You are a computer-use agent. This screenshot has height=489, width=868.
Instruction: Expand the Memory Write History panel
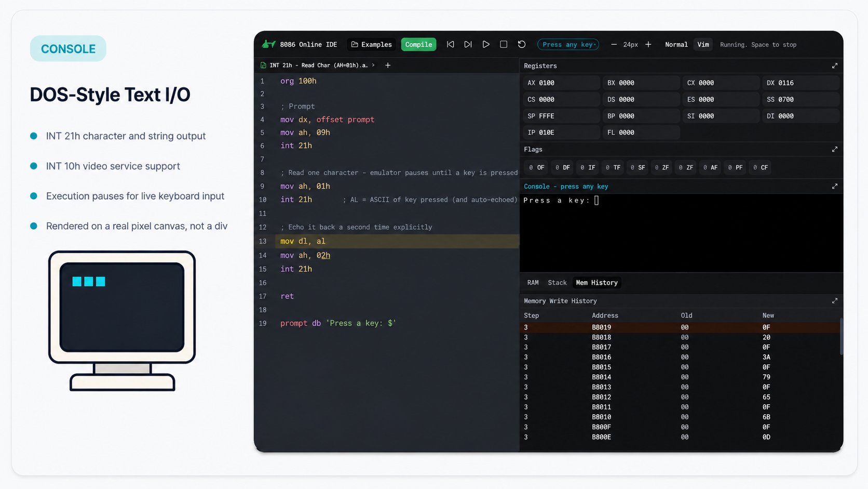point(835,301)
